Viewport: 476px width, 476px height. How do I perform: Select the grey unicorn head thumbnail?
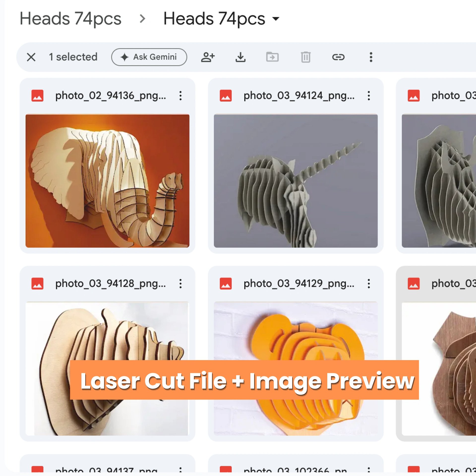pyautogui.click(x=296, y=181)
